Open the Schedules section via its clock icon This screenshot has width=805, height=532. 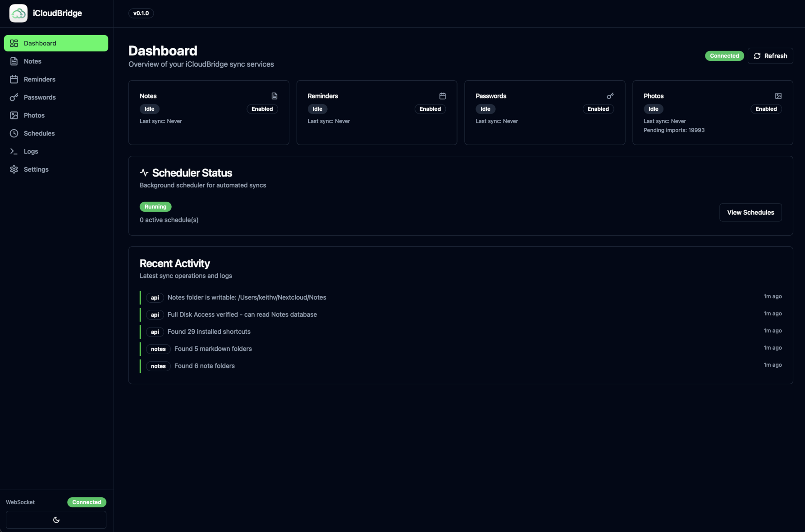[x=14, y=133]
